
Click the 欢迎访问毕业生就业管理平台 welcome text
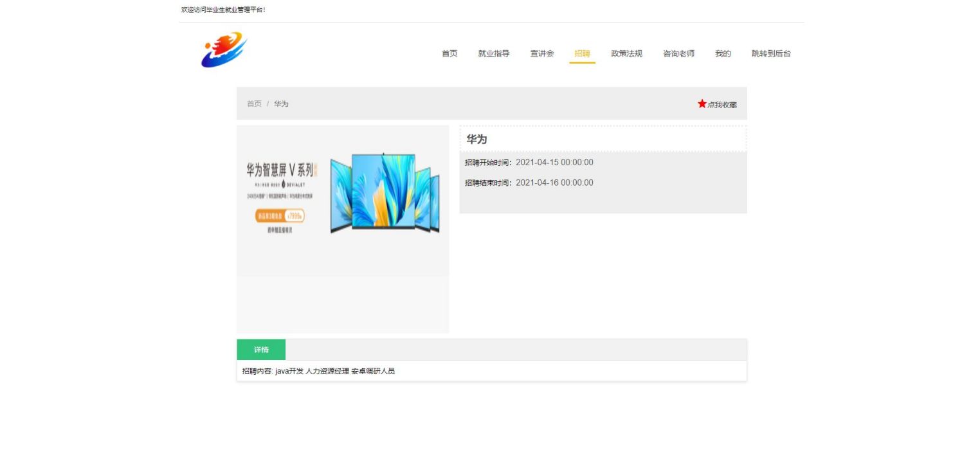point(223,10)
